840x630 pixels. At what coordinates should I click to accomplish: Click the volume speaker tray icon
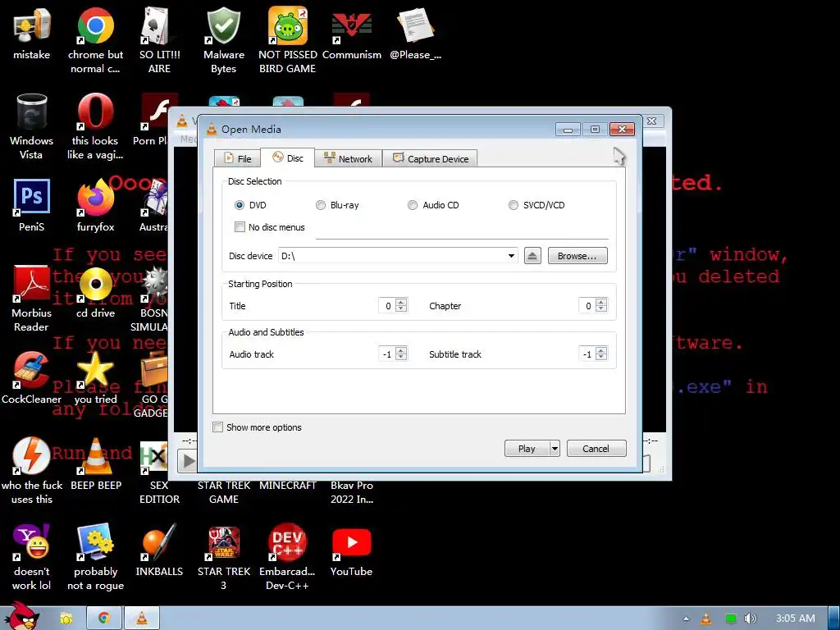[x=750, y=619]
